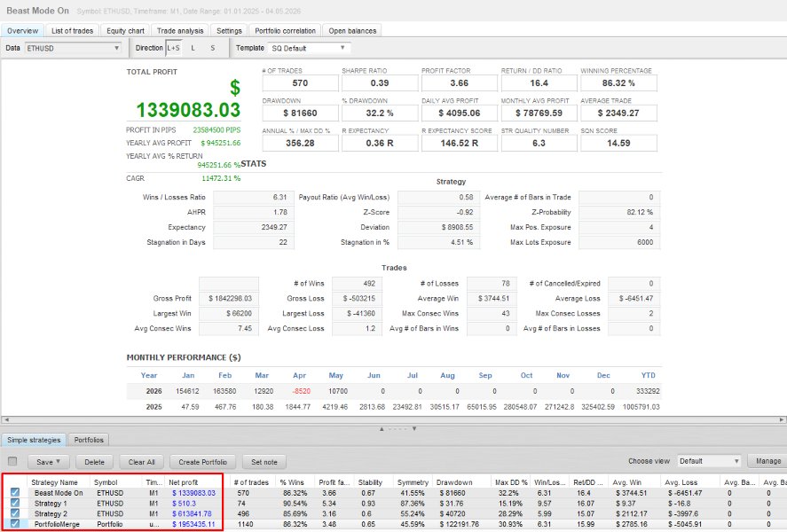Select the Strategy 1 row name
Image resolution: width=787 pixels, height=532 pixels.
click(x=51, y=504)
